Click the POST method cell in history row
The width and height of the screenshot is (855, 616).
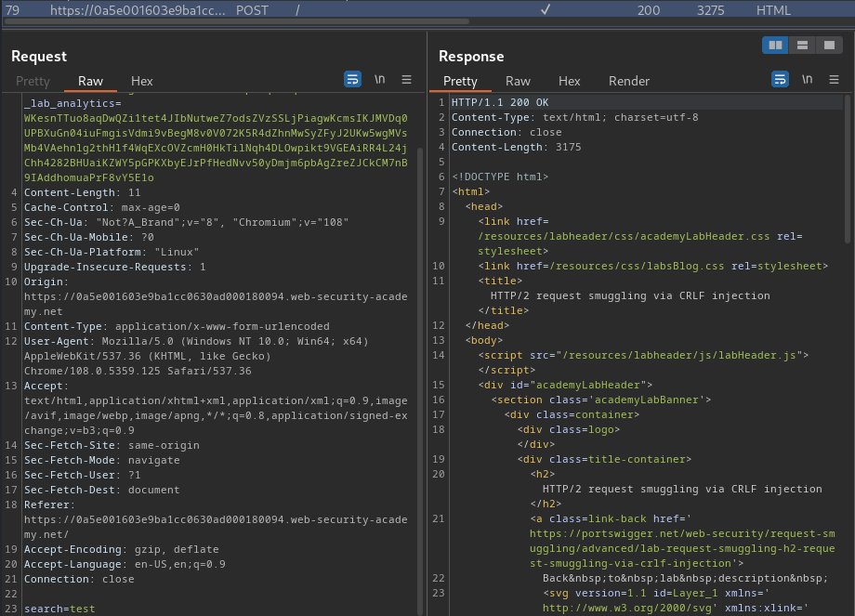pos(252,10)
